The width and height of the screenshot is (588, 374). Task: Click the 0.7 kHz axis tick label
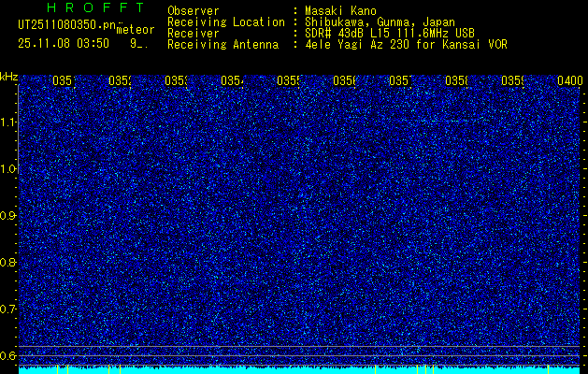7,309
